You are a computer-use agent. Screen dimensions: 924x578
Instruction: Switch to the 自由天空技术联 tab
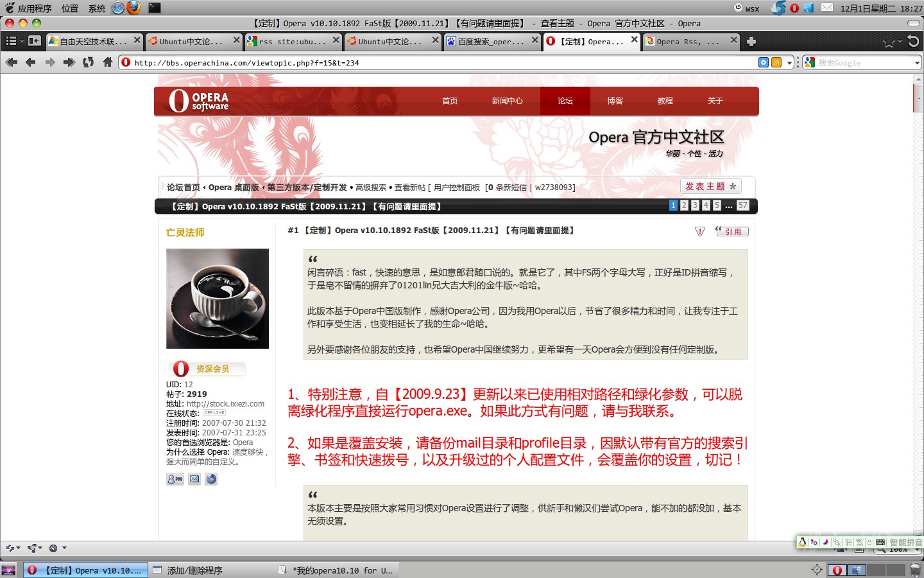click(94, 41)
